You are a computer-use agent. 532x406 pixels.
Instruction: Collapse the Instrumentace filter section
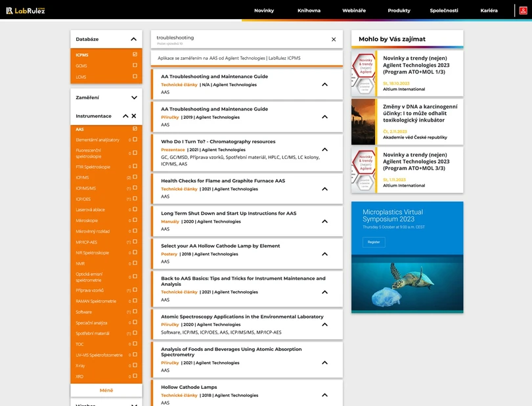coord(125,116)
